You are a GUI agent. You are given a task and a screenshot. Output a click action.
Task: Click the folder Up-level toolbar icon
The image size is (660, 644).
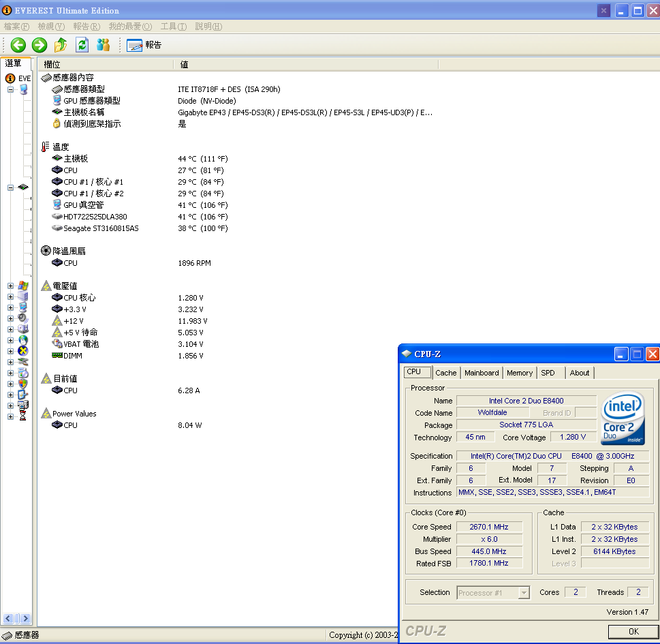61,45
